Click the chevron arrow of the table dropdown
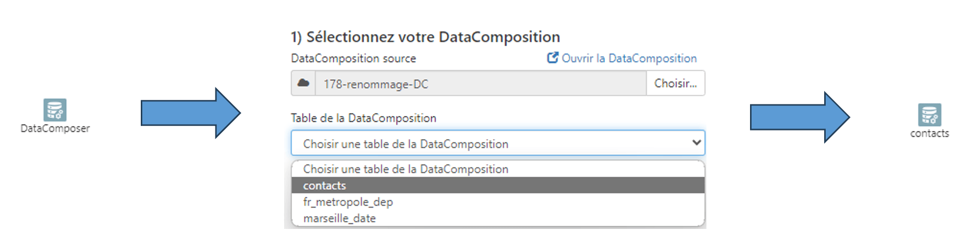This screenshot has width=980, height=249. (696, 143)
